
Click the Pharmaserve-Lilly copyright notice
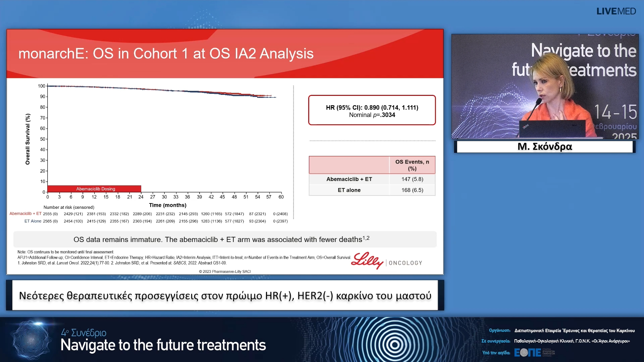pyautogui.click(x=225, y=271)
